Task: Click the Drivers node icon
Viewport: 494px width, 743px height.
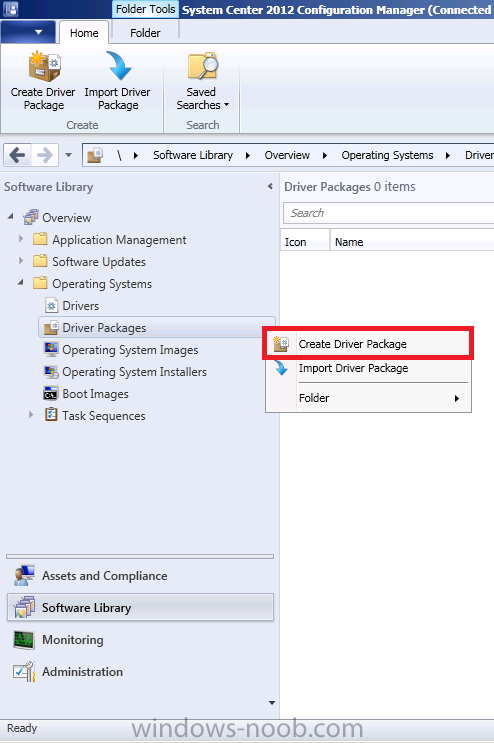Action: [51, 306]
